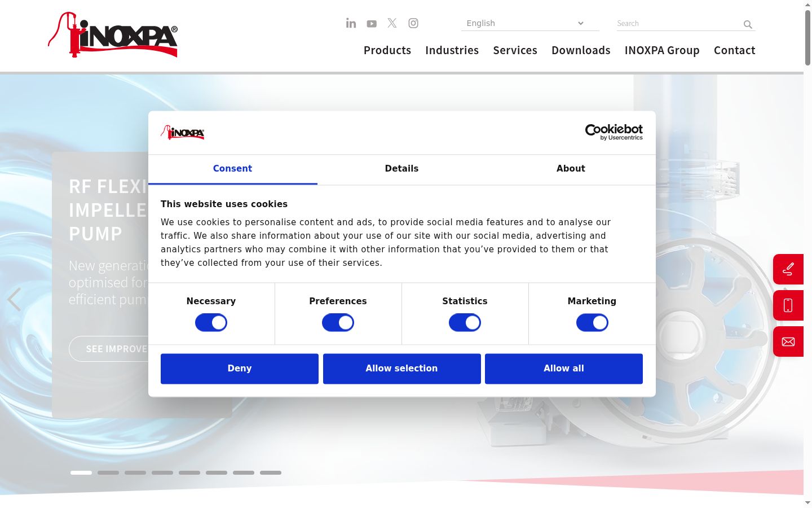
Task: Open the INOXPA LinkedIn page icon
Action: pyautogui.click(x=351, y=23)
